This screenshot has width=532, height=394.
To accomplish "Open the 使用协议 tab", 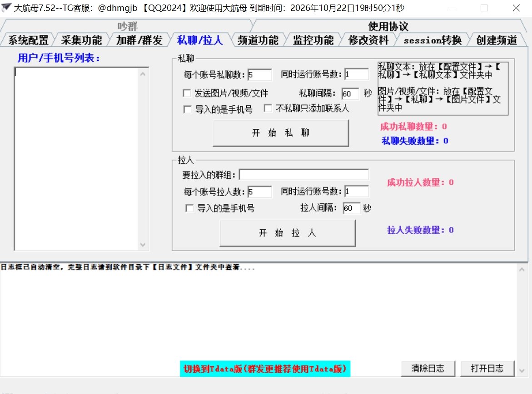I will click(388, 26).
